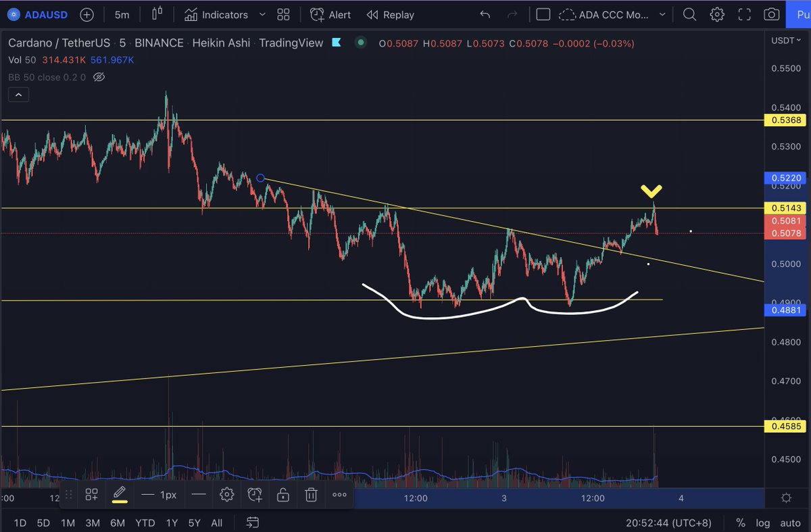Change the line style option
The height and width of the screenshot is (532, 811).
coord(199,495)
